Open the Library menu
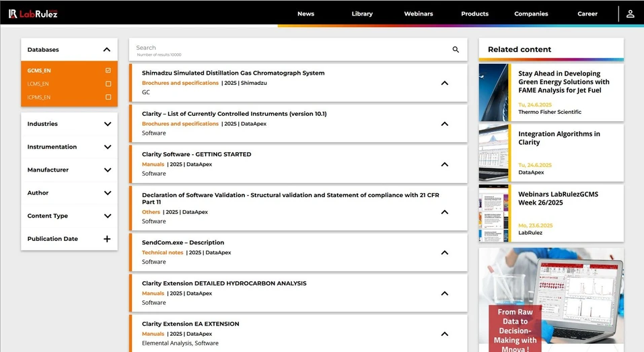This screenshot has width=644, height=352. (362, 13)
